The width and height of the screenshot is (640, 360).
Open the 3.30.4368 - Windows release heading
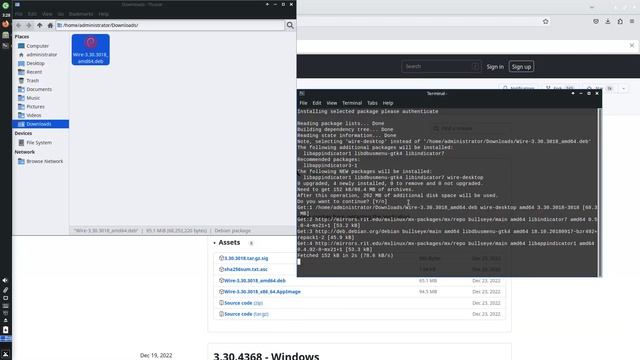266,356
